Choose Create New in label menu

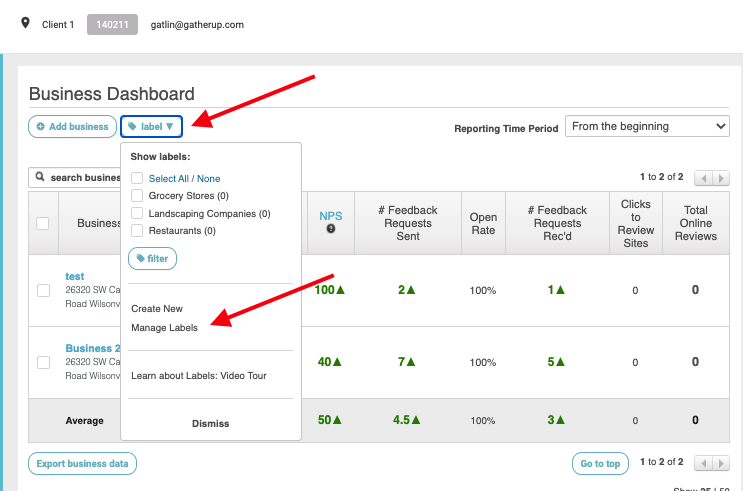(x=157, y=309)
